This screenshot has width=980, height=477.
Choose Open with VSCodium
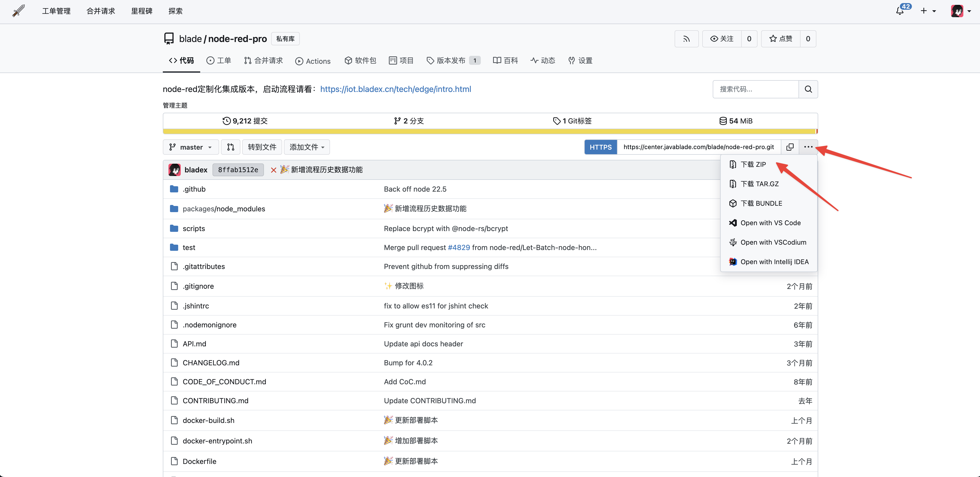769,242
